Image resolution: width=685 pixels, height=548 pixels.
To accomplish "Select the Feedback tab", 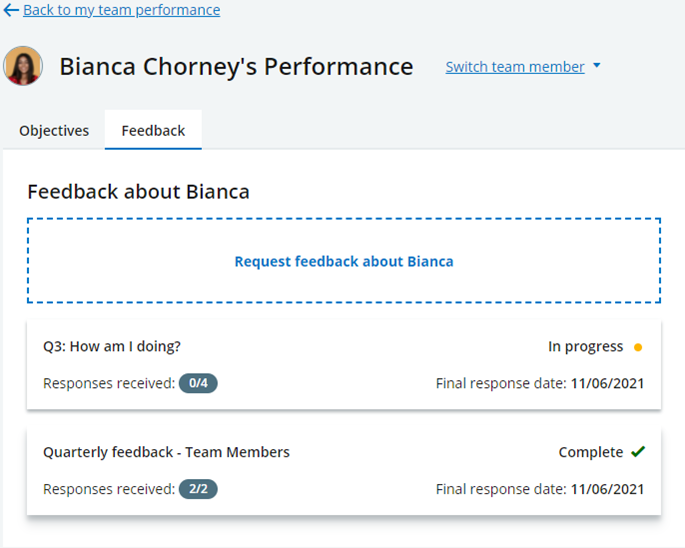I will [x=153, y=131].
